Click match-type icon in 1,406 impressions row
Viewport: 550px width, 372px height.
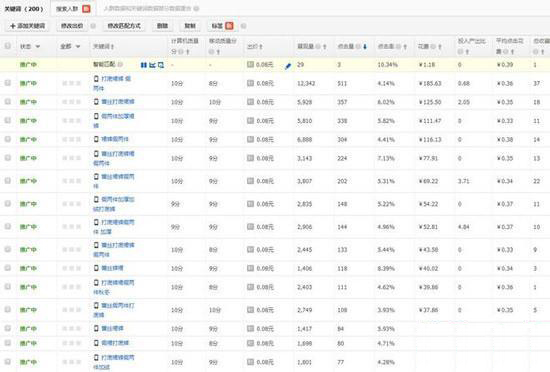(x=250, y=268)
